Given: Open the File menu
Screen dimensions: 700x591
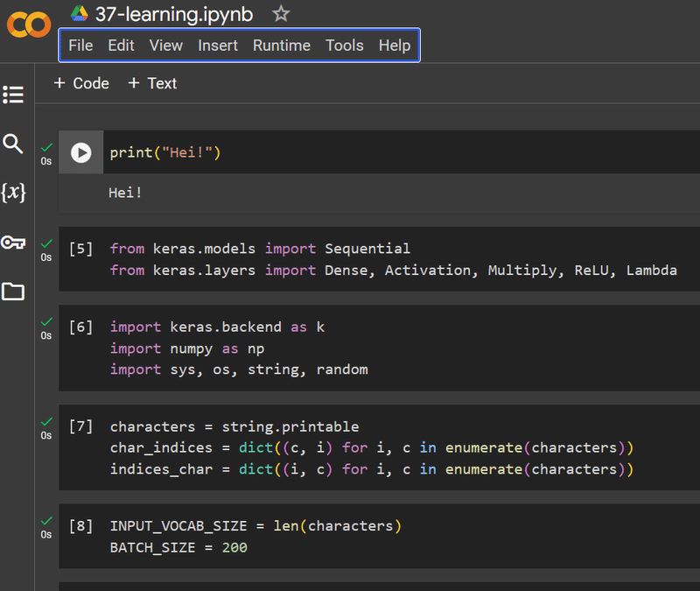Looking at the screenshot, I should pos(80,46).
